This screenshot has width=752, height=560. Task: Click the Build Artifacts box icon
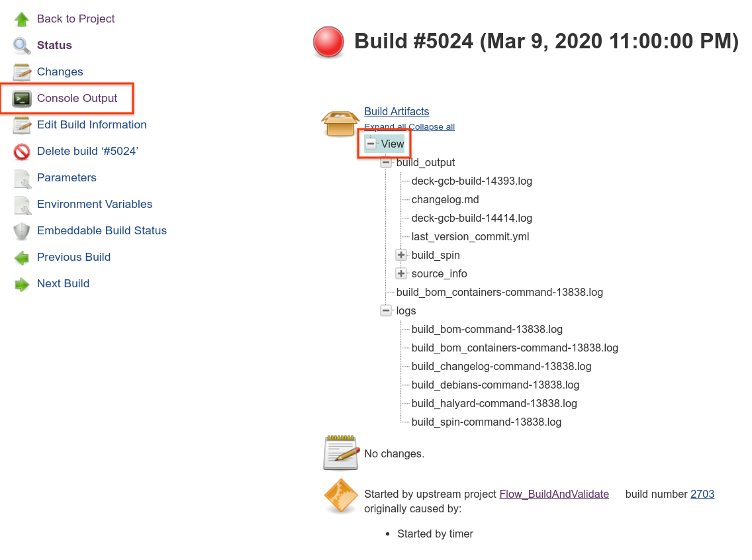click(340, 123)
